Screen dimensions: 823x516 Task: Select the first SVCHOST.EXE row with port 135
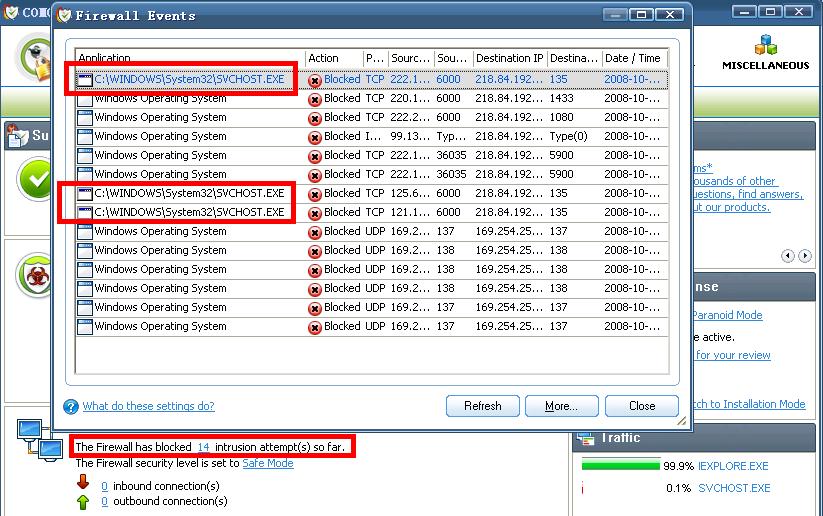[372, 79]
